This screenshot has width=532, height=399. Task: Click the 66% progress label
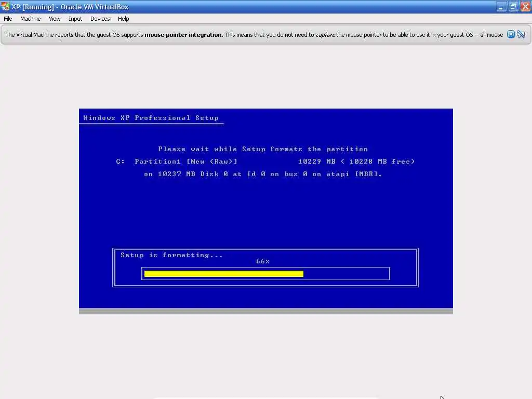pyautogui.click(x=262, y=261)
